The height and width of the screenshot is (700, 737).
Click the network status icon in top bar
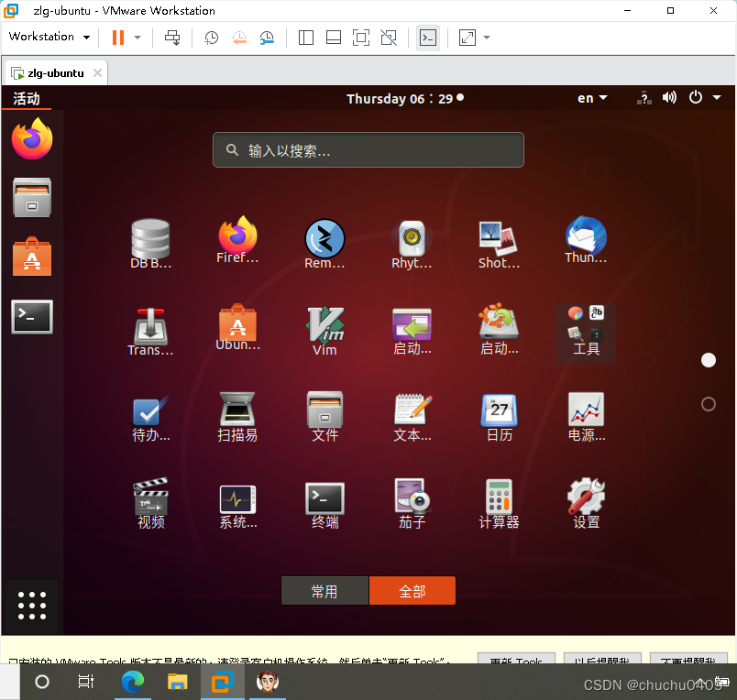[643, 98]
